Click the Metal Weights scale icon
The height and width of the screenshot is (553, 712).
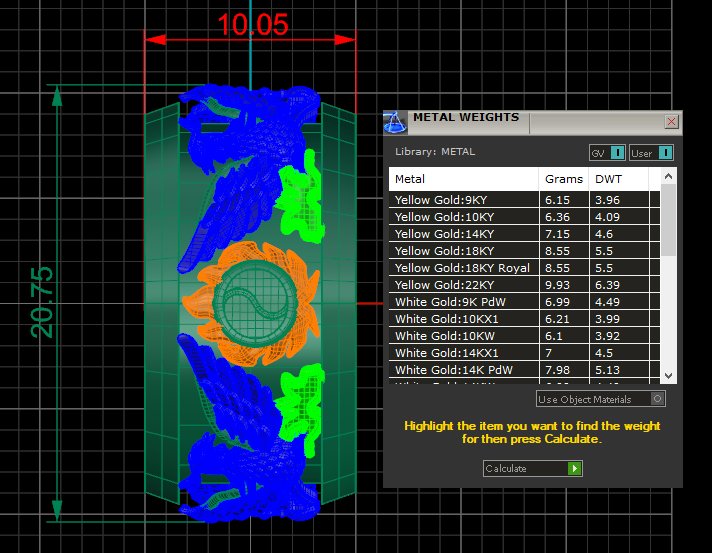pyautogui.click(x=395, y=123)
